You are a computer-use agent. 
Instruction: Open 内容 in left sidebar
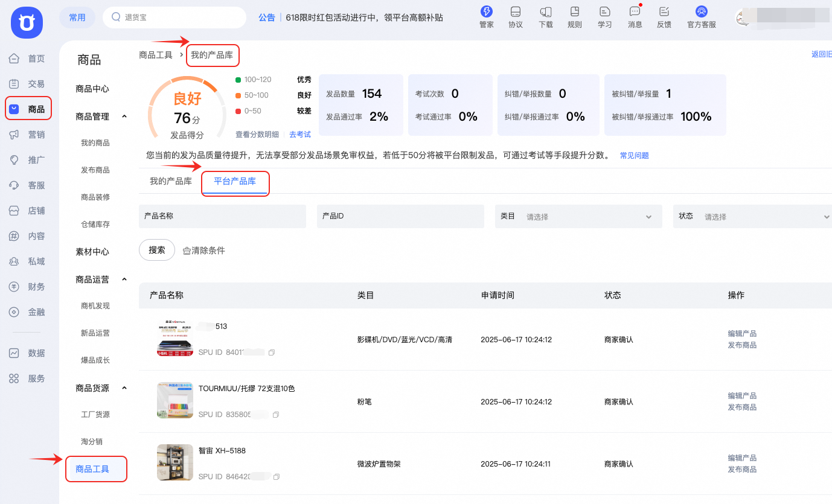tap(28, 236)
